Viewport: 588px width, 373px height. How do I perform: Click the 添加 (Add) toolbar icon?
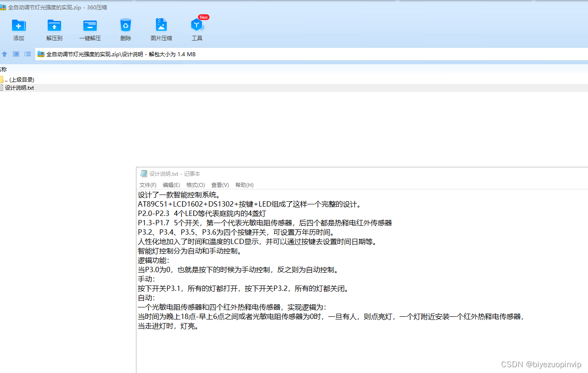(x=19, y=25)
